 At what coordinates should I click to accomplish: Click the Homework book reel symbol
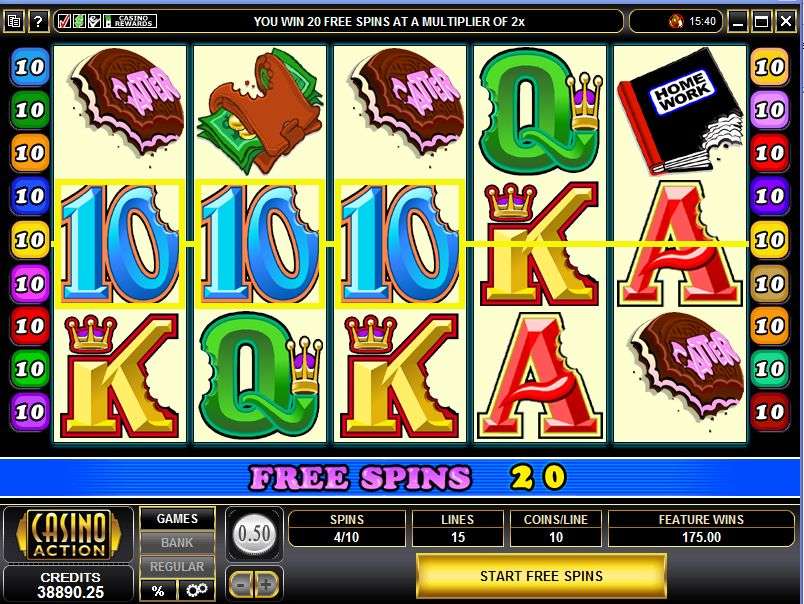(x=680, y=111)
